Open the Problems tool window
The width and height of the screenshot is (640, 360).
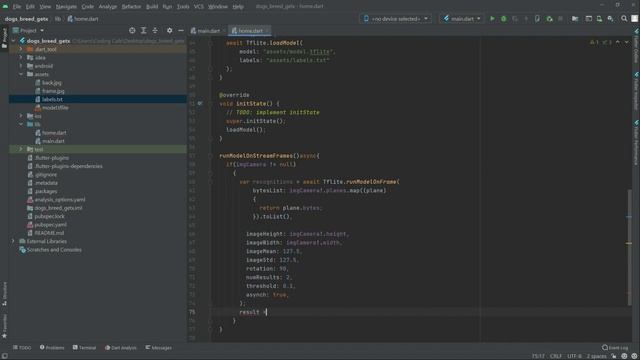[52, 348]
